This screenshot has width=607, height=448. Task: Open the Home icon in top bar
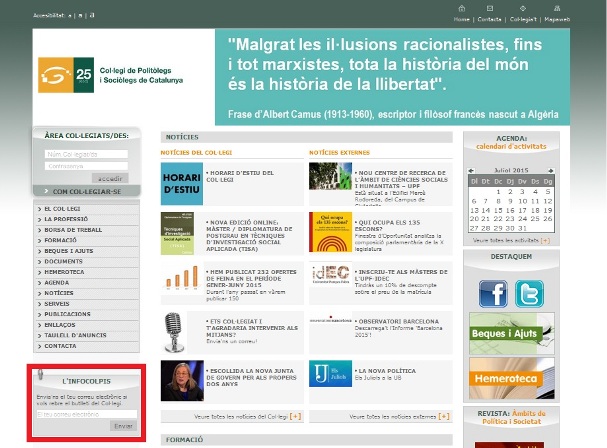[461, 9]
